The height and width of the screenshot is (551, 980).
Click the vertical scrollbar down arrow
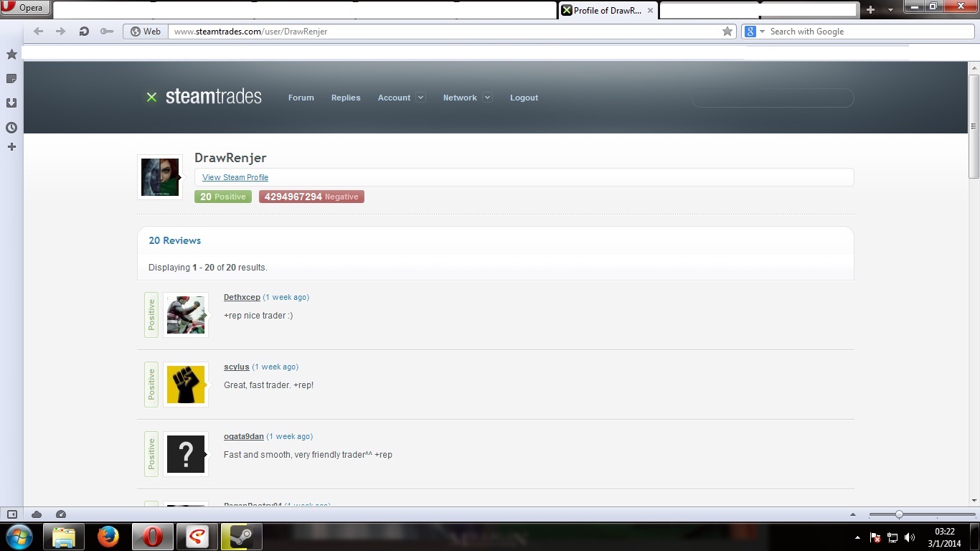click(974, 500)
